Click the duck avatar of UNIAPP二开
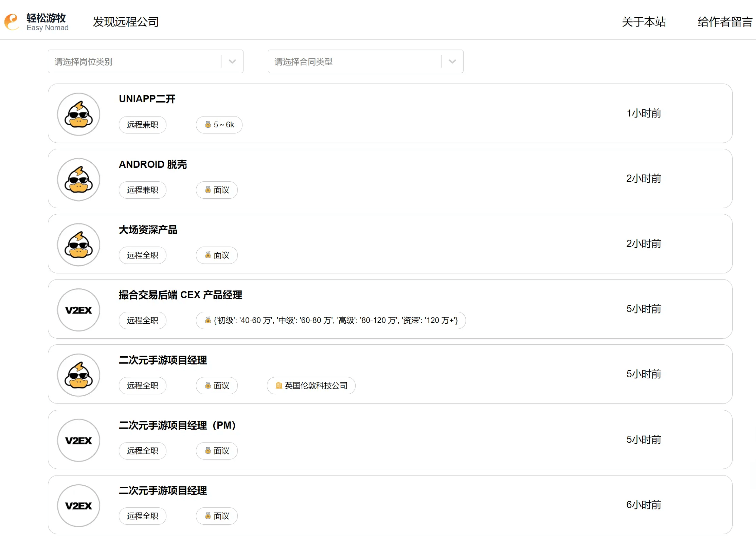Image resolution: width=756 pixels, height=539 pixels. click(x=78, y=114)
